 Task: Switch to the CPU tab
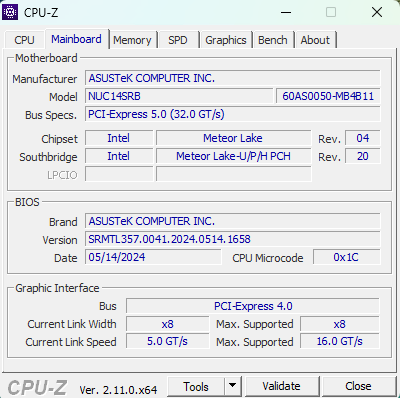[24, 40]
